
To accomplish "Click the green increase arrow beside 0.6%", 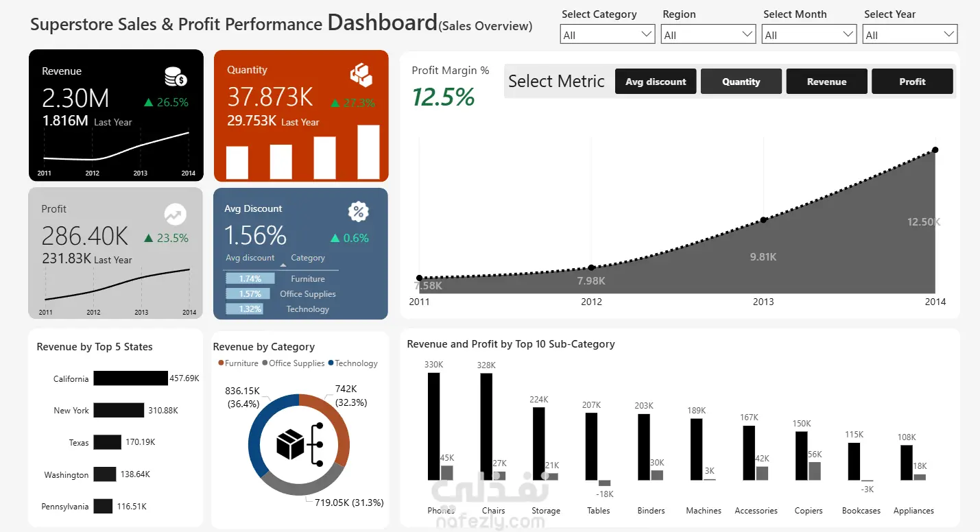I will 335,239.
